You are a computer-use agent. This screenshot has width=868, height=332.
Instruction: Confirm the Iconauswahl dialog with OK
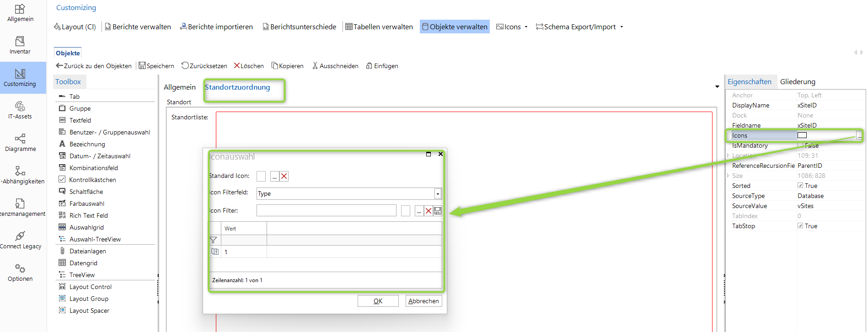coord(378,301)
